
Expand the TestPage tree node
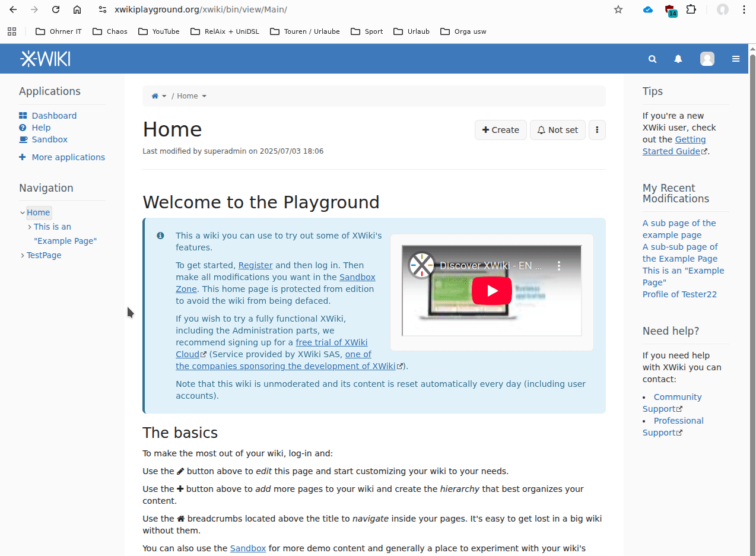click(23, 256)
